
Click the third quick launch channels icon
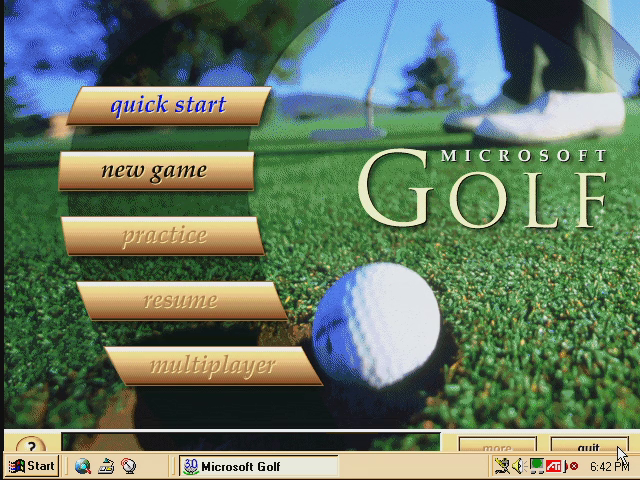[x=129, y=466]
